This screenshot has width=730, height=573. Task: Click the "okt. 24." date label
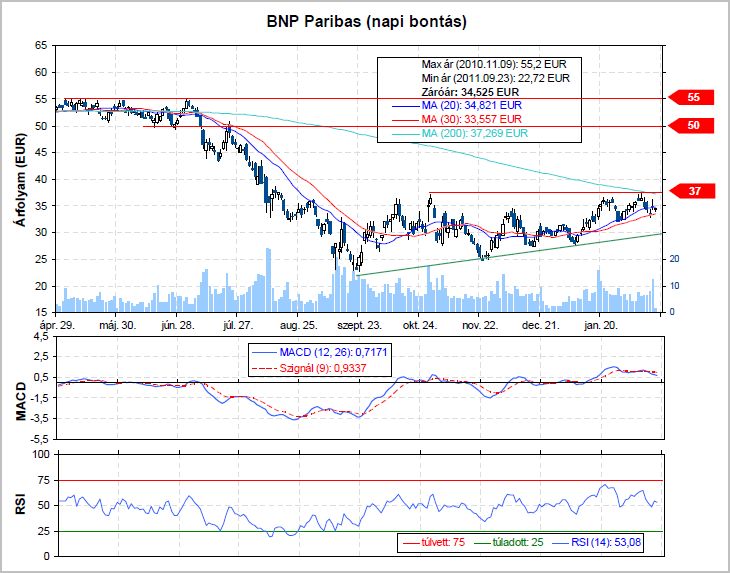[420, 325]
